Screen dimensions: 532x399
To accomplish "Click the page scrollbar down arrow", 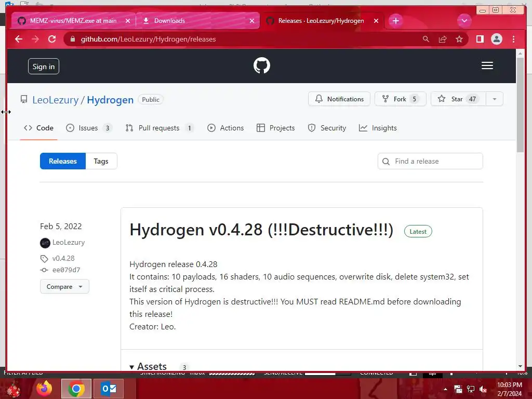I will pyautogui.click(x=520, y=366).
